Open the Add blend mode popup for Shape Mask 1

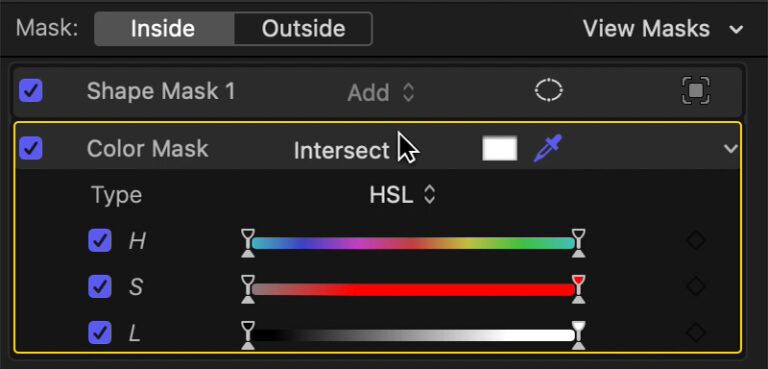tap(381, 92)
